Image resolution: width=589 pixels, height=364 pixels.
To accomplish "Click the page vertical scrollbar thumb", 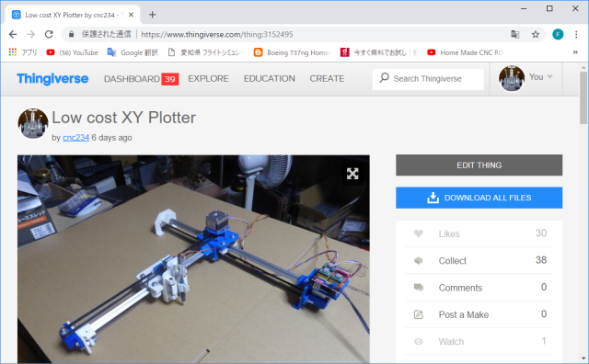I will [583, 97].
